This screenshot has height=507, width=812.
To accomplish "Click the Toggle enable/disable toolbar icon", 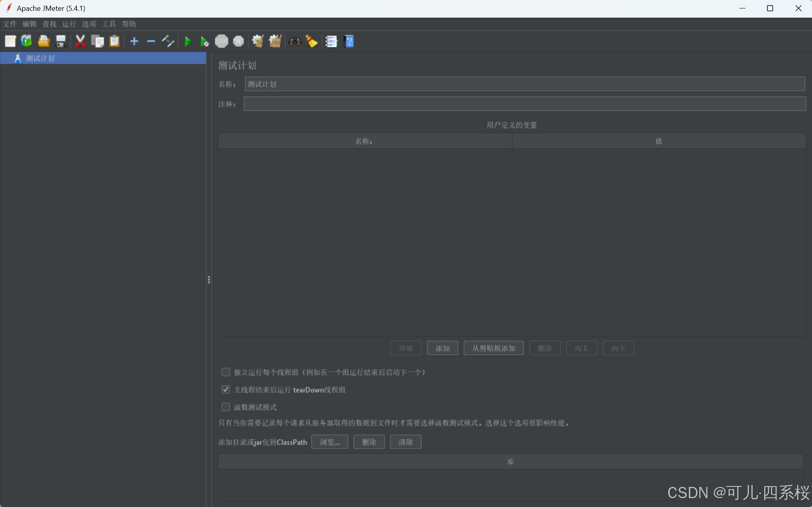I will [x=168, y=41].
